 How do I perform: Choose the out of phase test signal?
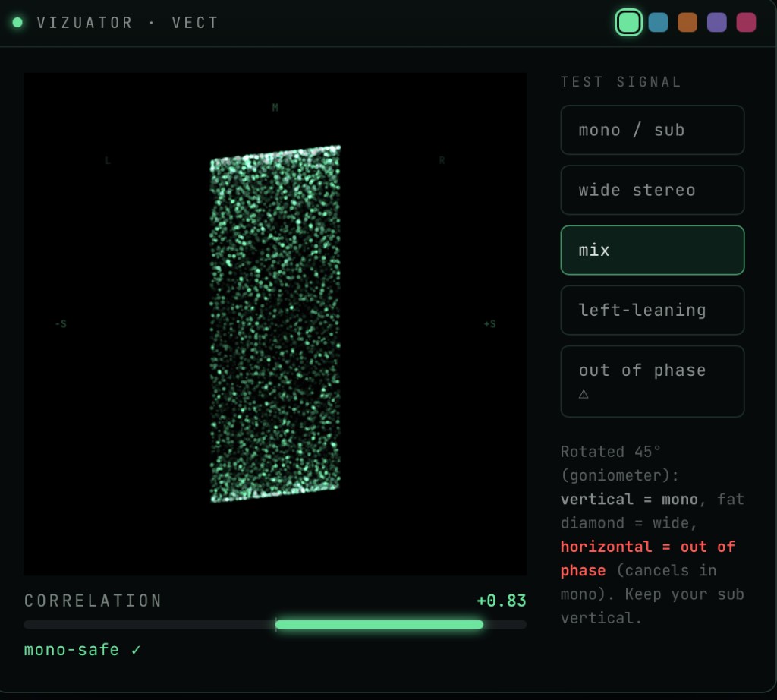point(652,381)
